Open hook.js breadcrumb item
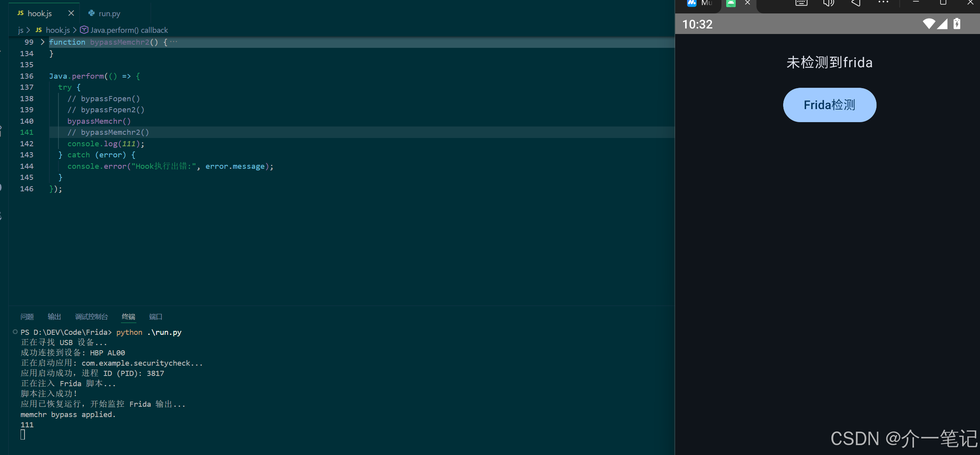980x455 pixels. pos(57,30)
